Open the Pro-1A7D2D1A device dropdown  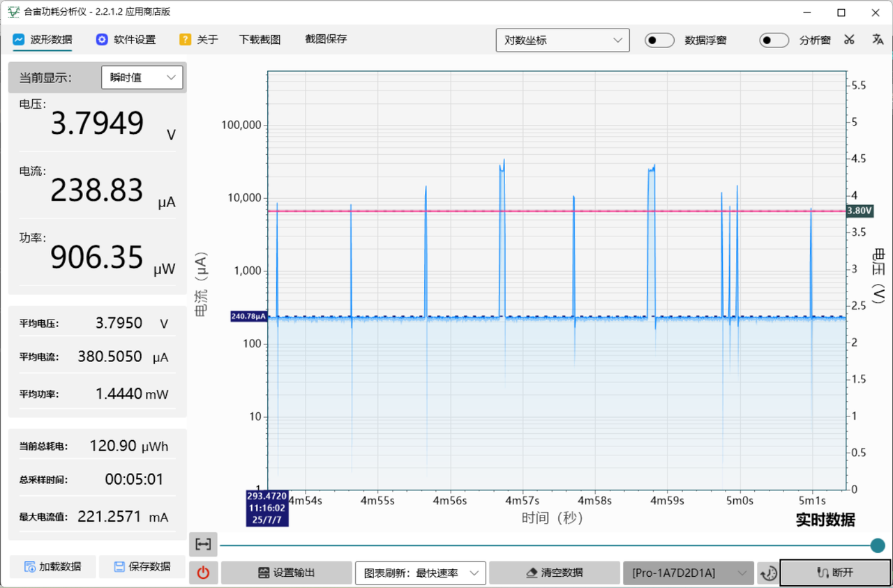coord(688,573)
